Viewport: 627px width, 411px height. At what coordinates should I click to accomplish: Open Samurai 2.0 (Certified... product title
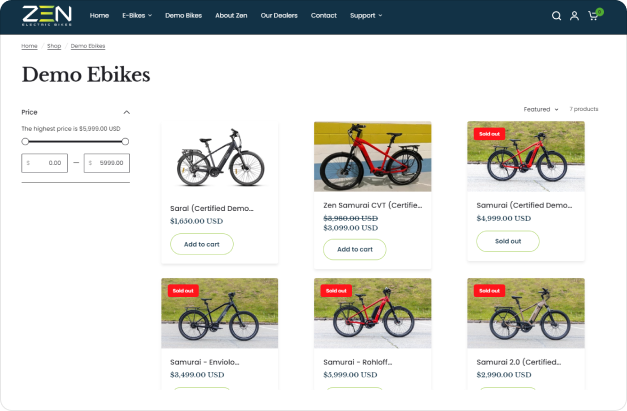tap(519, 362)
